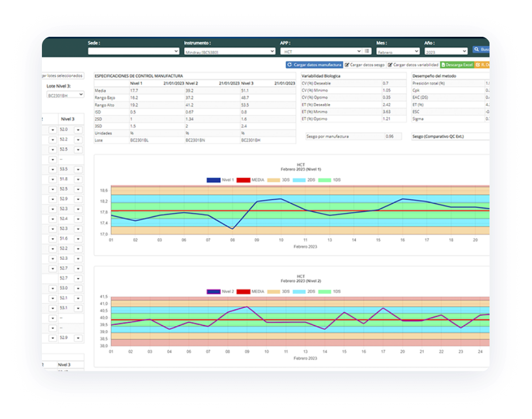The height and width of the screenshot is (419, 532).
Task: Click the Rango Alto value 53.5
Action: [245, 105]
